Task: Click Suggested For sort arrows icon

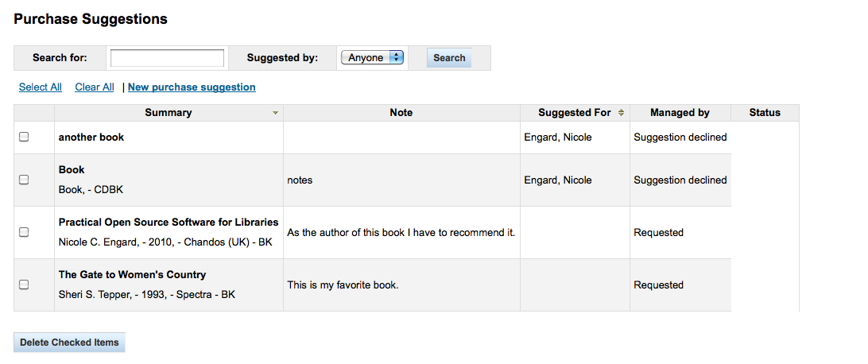Action: point(621,113)
